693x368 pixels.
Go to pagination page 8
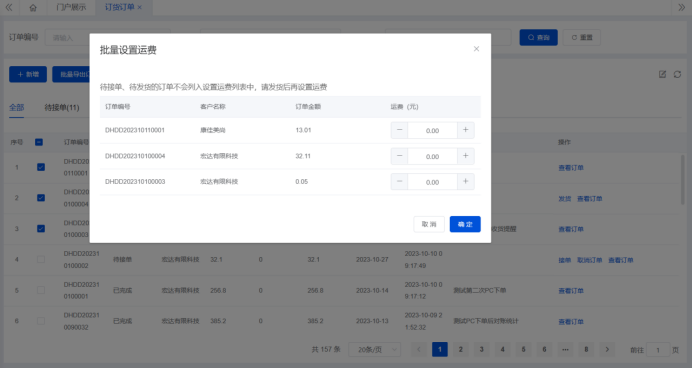click(x=586, y=349)
